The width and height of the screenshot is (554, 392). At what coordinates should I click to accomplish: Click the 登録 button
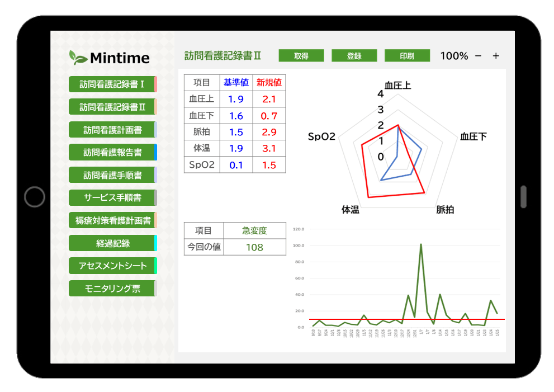click(354, 56)
